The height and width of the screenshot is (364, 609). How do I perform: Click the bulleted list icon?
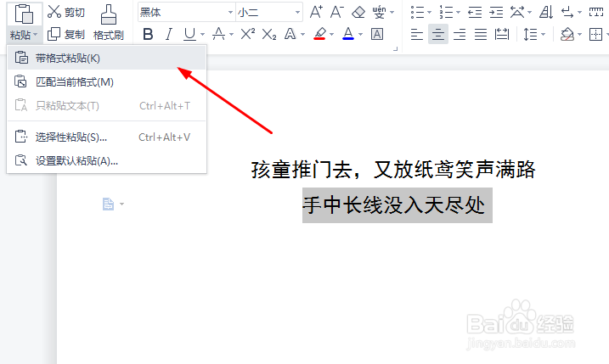(x=418, y=13)
